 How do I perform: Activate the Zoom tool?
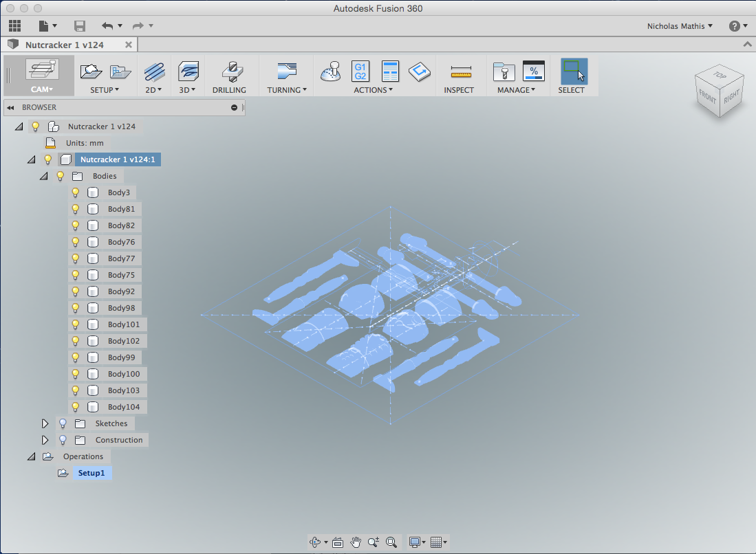click(x=373, y=542)
